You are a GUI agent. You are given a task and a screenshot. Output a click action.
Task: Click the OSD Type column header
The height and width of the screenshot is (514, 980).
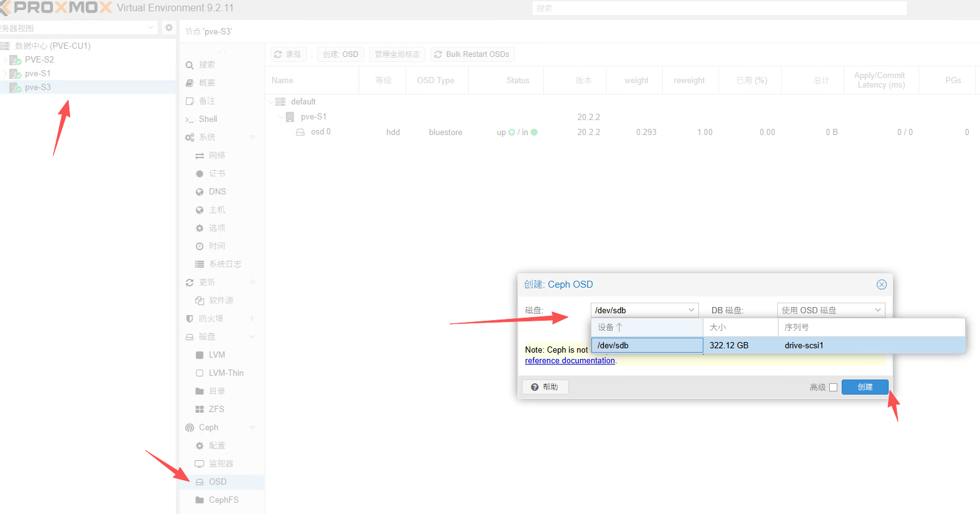[436, 80]
